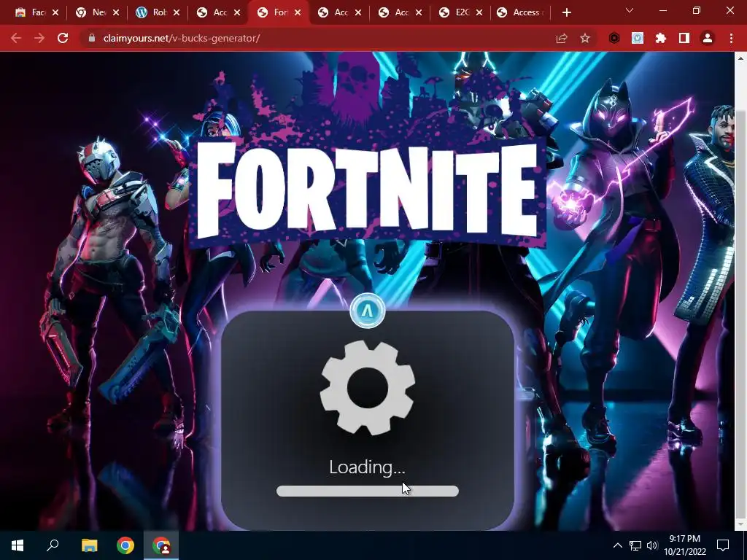This screenshot has width=747, height=560.
Task: Share this page using the share icon
Action: point(562,38)
